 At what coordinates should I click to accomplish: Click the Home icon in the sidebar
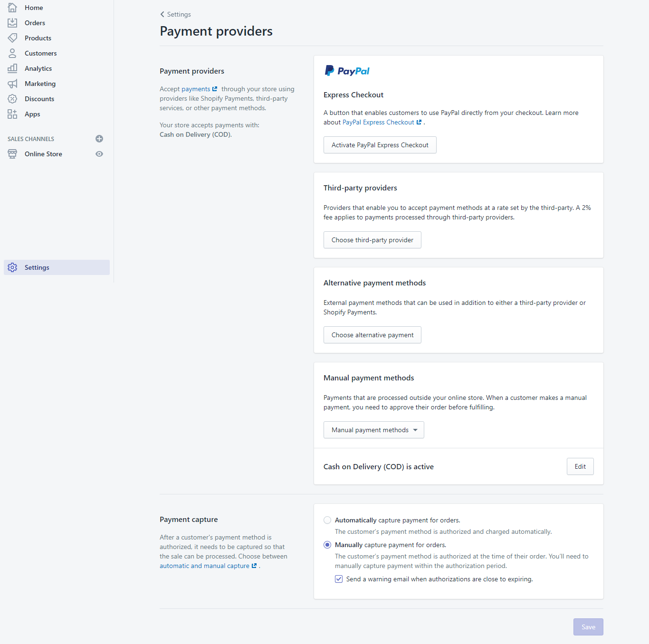pyautogui.click(x=12, y=8)
